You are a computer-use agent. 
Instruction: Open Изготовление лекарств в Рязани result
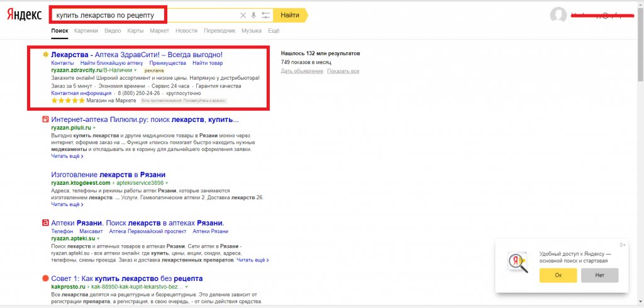coord(108,175)
